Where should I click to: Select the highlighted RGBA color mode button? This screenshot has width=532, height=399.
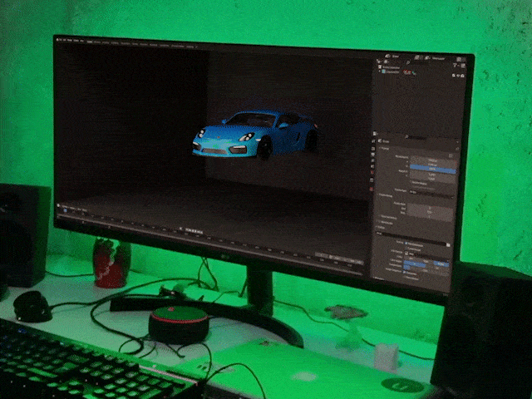pos(441,264)
